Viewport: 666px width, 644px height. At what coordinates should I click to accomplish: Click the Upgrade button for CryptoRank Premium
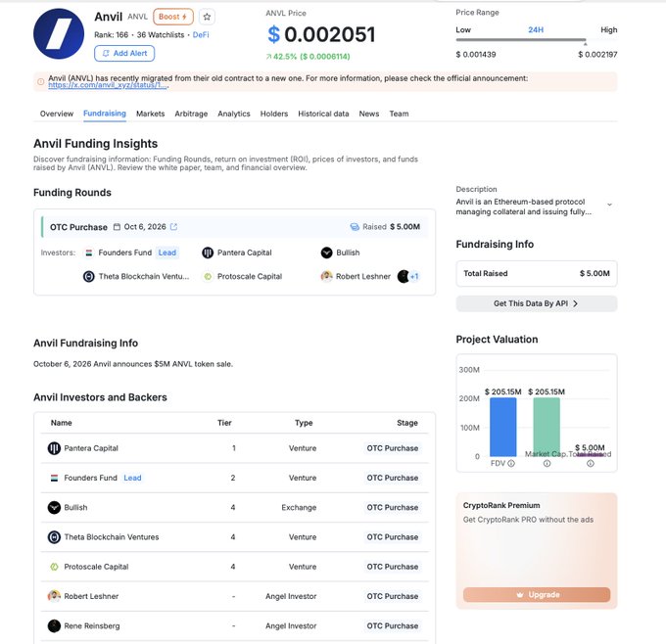pyautogui.click(x=537, y=595)
